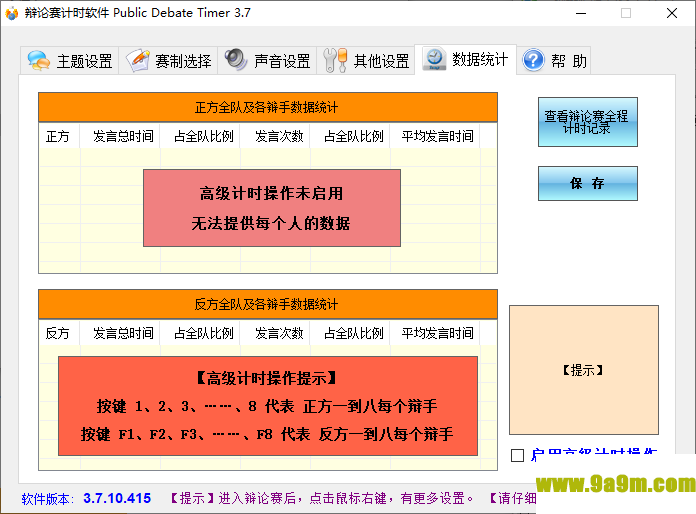Screen dimensions: 696x514
Task: Enable the 启用高级计时操作 checkbox
Action: tap(517, 456)
